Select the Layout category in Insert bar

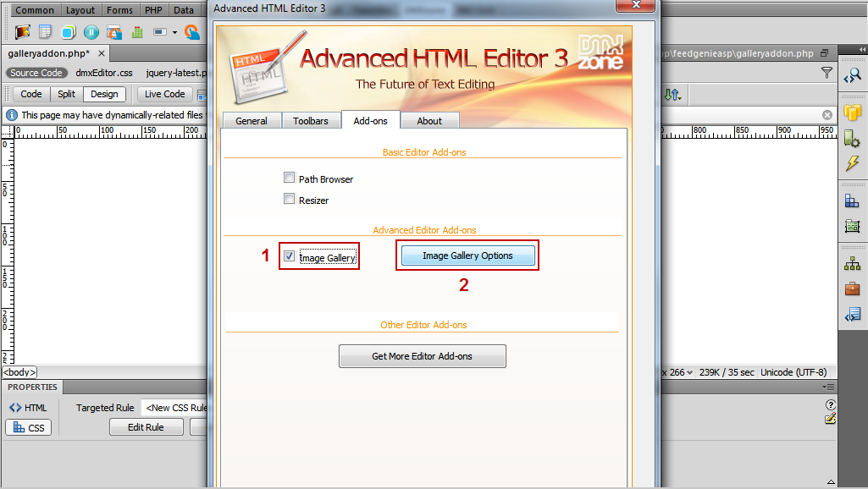80,10
